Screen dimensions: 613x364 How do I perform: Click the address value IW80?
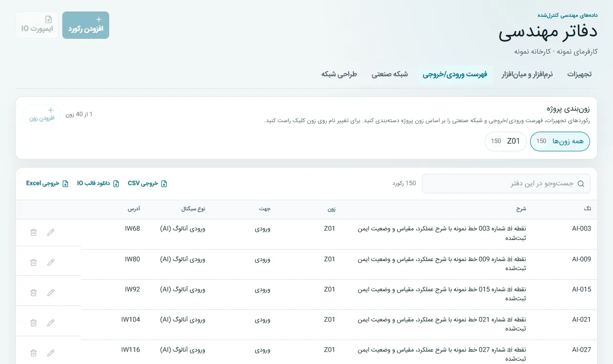(x=132, y=259)
